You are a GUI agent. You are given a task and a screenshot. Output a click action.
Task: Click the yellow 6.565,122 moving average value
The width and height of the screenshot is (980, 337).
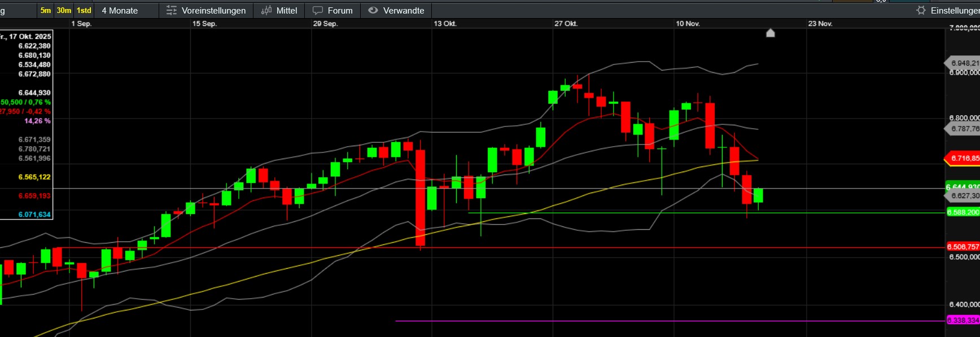pos(34,177)
